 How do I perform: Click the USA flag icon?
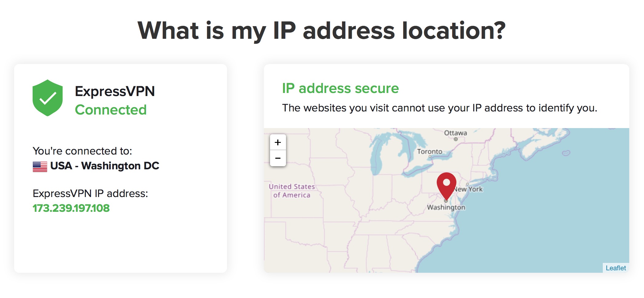pyautogui.click(x=40, y=167)
